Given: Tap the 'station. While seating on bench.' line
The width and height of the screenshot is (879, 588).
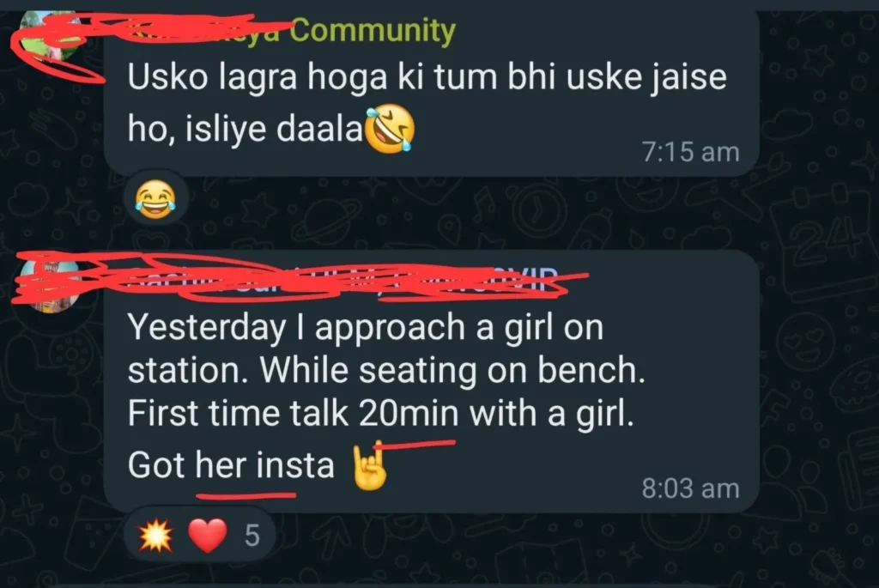Looking at the screenshot, I should coord(386,371).
